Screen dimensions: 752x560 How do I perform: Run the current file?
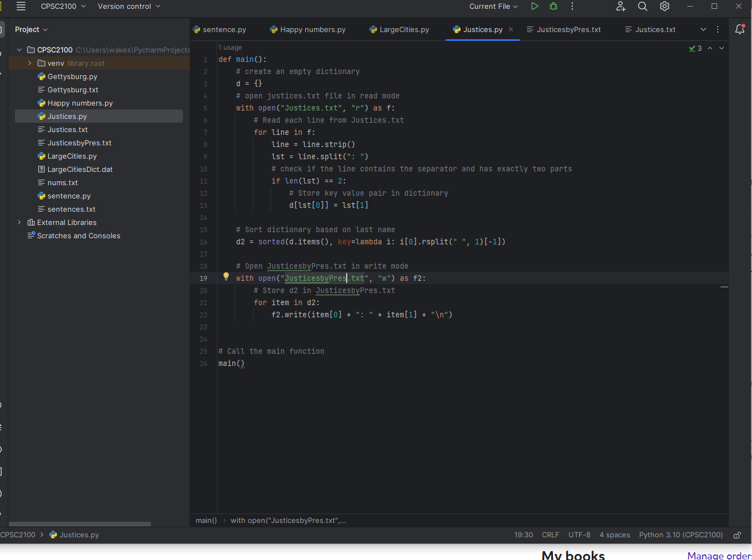point(534,6)
